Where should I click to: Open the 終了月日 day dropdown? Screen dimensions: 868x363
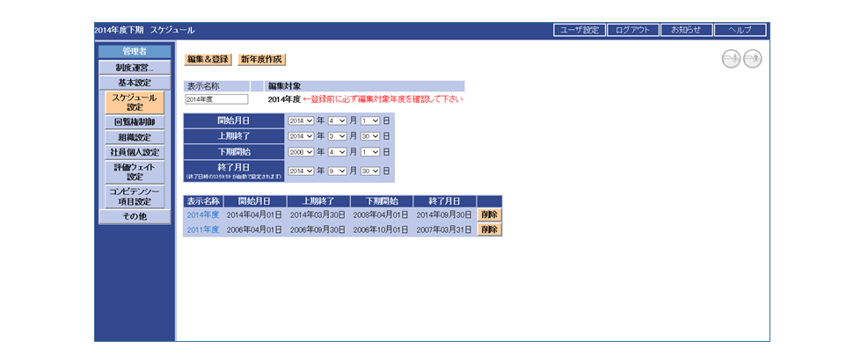tap(369, 171)
